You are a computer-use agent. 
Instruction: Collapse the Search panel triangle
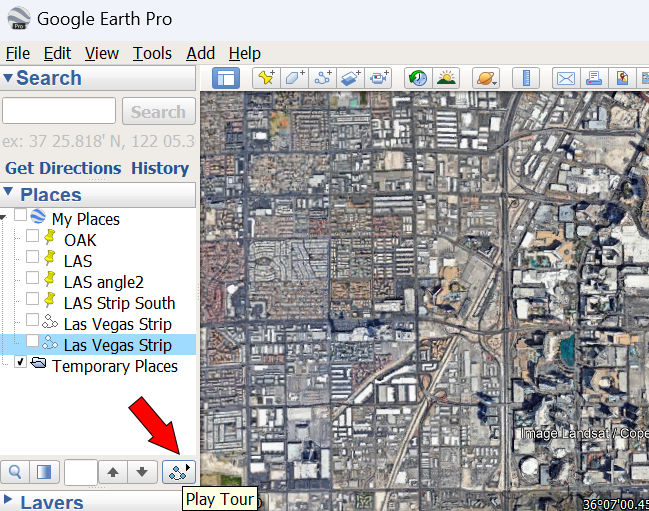(7, 77)
